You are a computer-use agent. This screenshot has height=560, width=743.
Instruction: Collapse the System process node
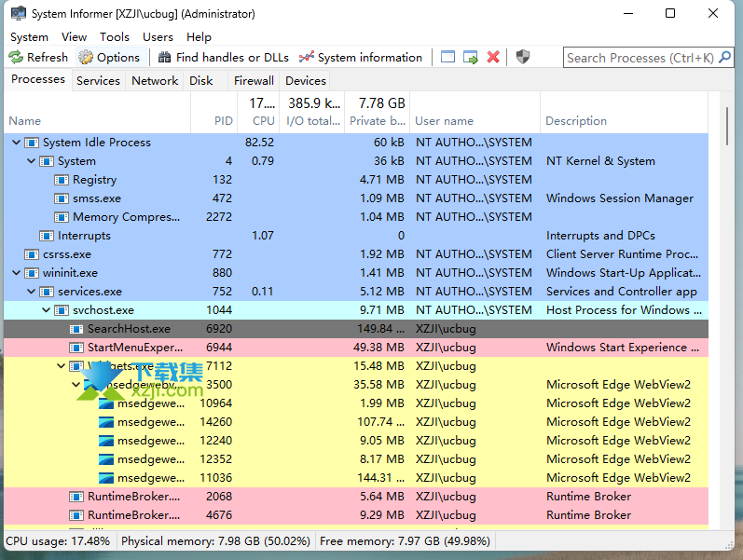point(32,161)
